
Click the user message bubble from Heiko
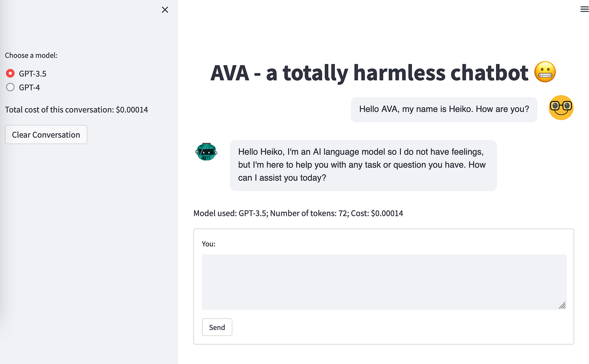[x=444, y=109]
